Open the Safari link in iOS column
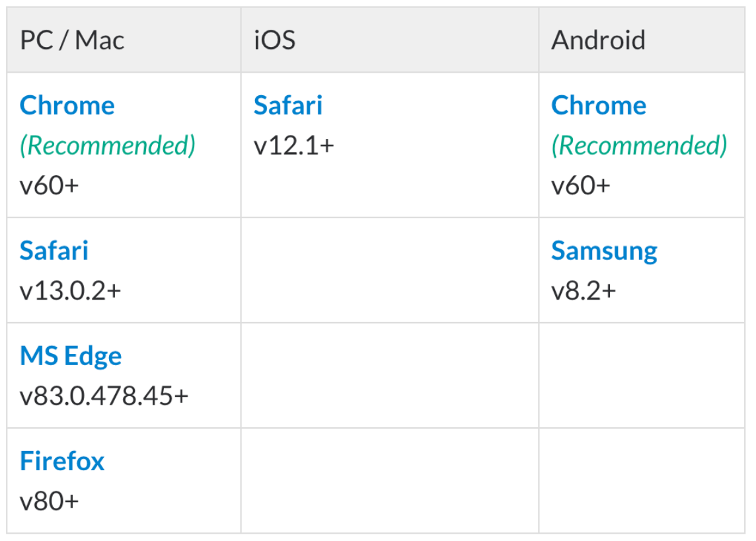The height and width of the screenshot is (541, 756). click(288, 105)
